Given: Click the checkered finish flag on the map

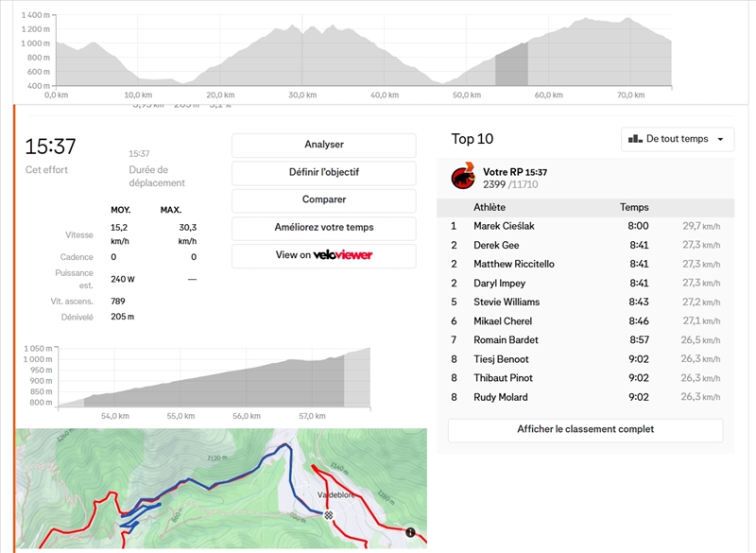Looking at the screenshot, I should pyautogui.click(x=328, y=515).
